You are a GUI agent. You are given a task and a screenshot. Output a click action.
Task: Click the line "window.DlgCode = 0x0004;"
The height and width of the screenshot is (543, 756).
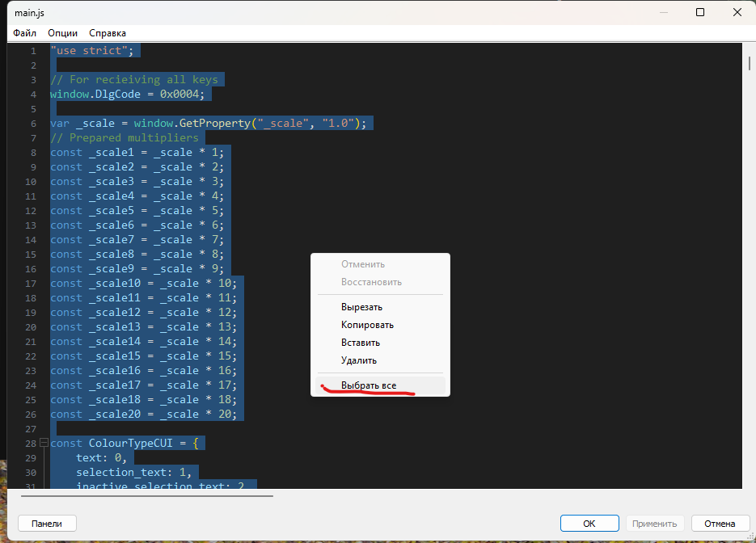click(127, 94)
